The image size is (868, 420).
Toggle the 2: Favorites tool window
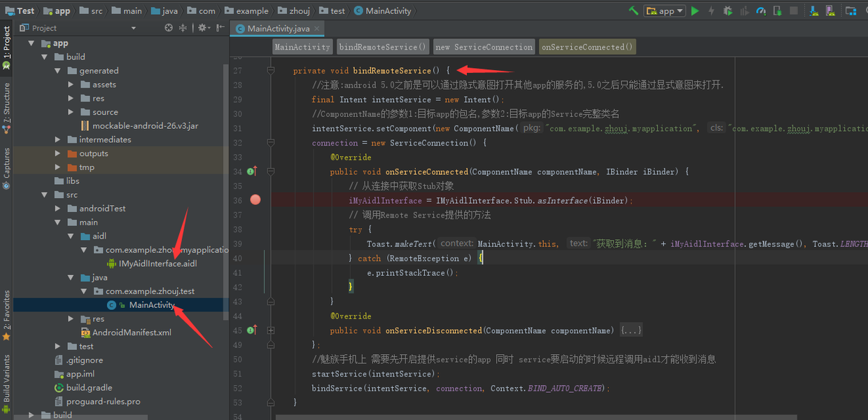point(6,314)
